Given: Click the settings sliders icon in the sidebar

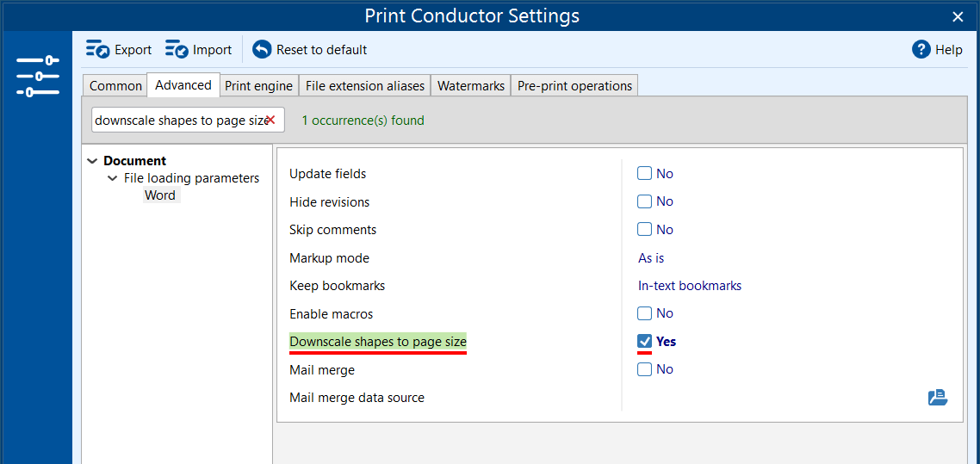Looking at the screenshot, I should 38,76.
